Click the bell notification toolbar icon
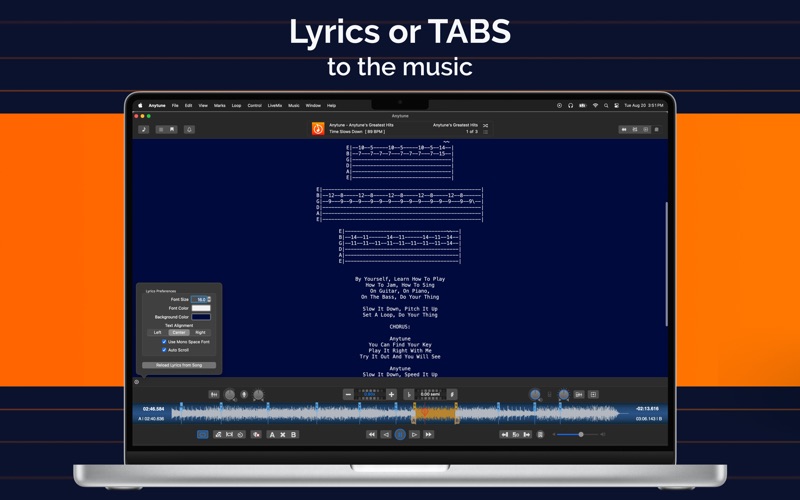Viewport: 800px width, 500px height. pyautogui.click(x=189, y=130)
